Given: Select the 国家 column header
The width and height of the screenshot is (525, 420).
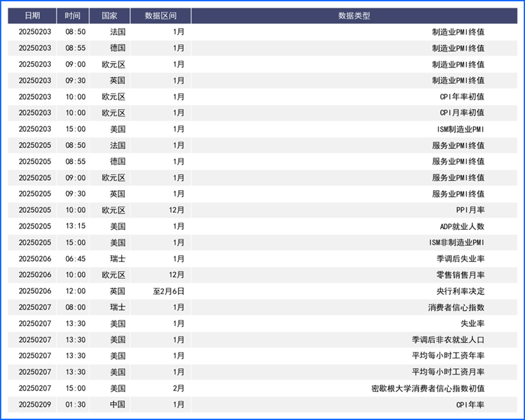Looking at the screenshot, I should tap(110, 16).
